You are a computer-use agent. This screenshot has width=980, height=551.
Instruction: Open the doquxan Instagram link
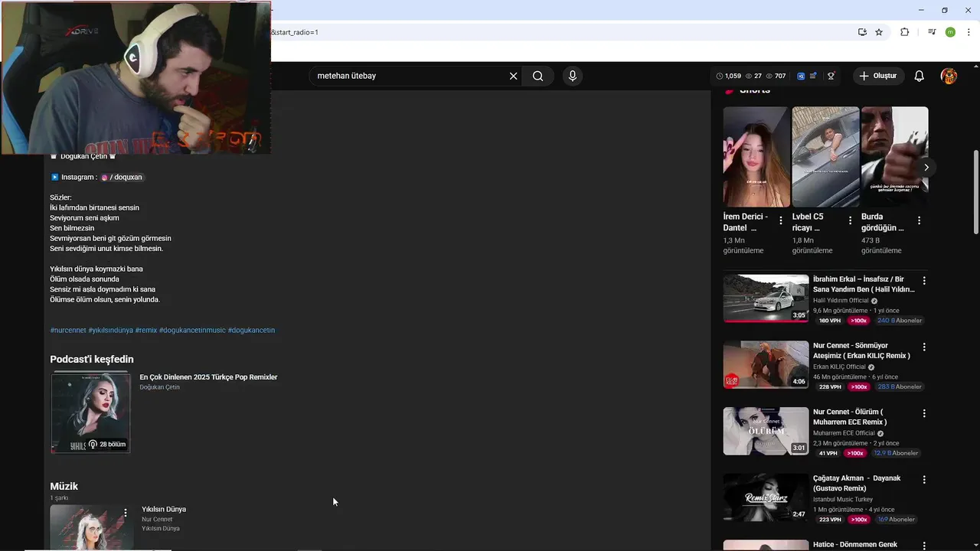pyautogui.click(x=122, y=177)
